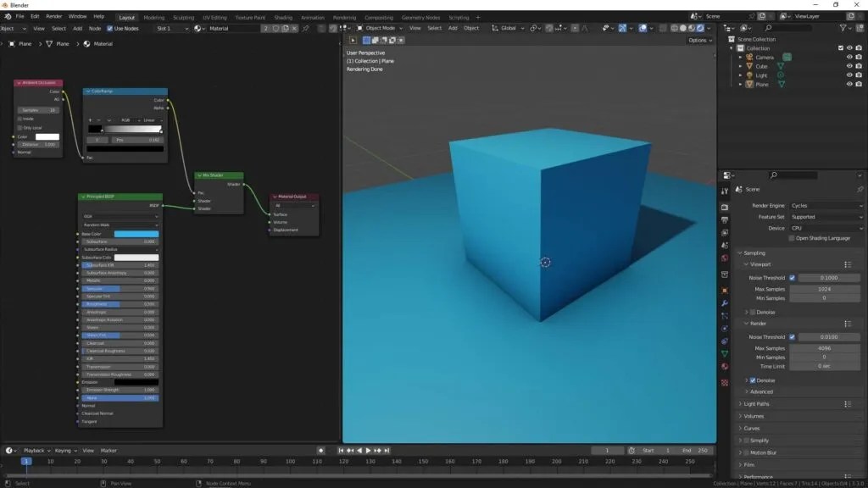Screen dimensions: 868x488
Task: Hide the Cube using its eye icon
Action: (849, 66)
